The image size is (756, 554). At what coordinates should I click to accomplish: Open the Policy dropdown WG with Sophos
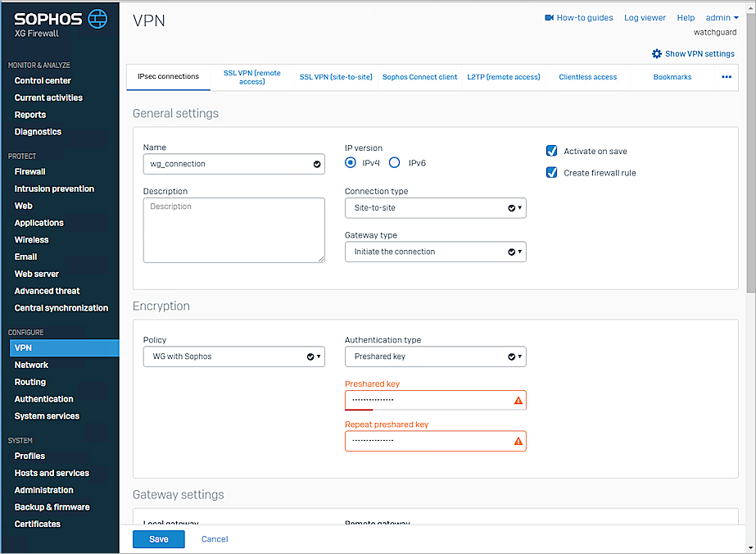233,357
